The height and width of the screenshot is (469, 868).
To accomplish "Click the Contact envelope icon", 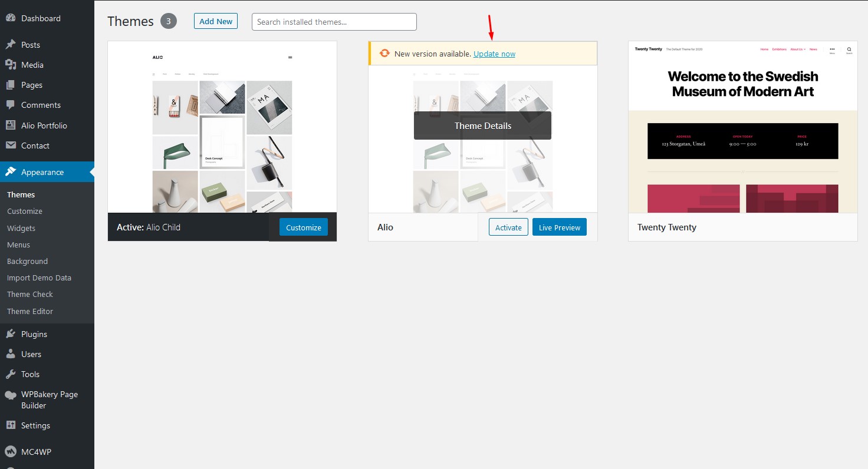I will pos(11,146).
